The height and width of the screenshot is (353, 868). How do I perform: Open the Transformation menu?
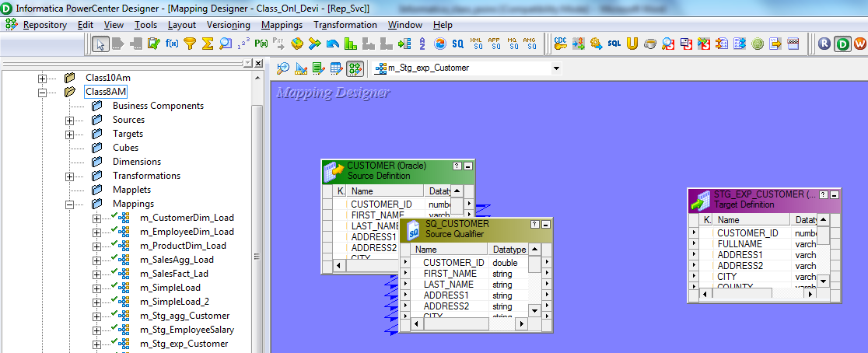pyautogui.click(x=345, y=25)
